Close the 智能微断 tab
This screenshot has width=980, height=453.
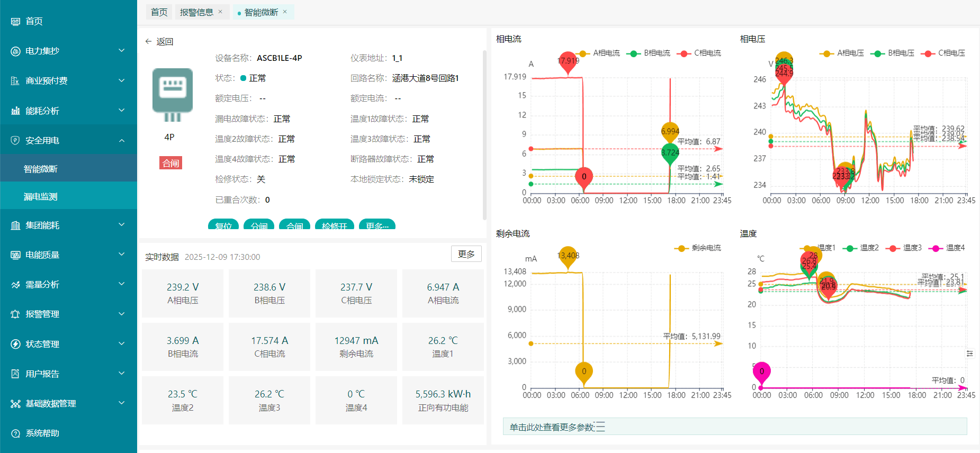(285, 12)
